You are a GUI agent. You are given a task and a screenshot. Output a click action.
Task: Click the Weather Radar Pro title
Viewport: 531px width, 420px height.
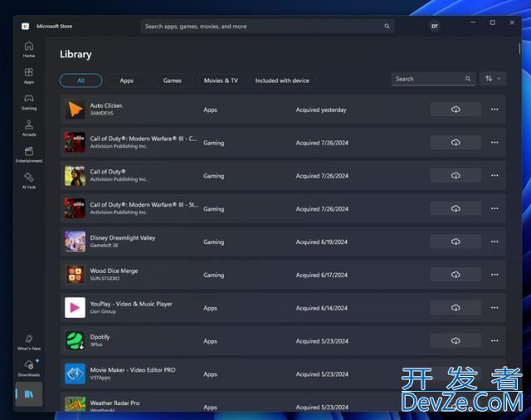pos(114,403)
